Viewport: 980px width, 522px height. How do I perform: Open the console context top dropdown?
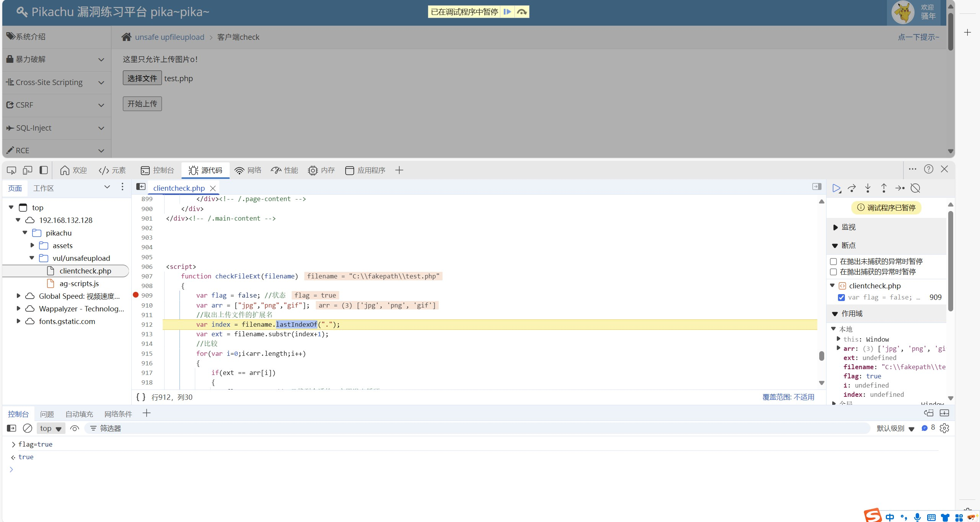point(51,428)
